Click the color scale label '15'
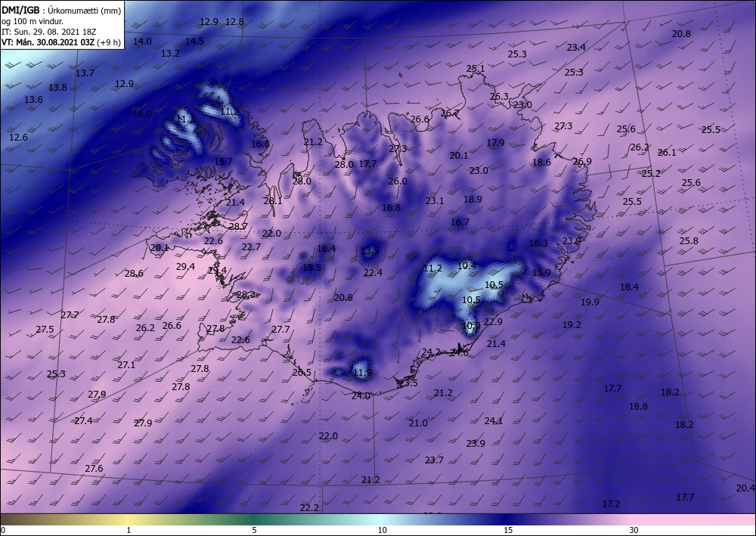 [x=508, y=530]
